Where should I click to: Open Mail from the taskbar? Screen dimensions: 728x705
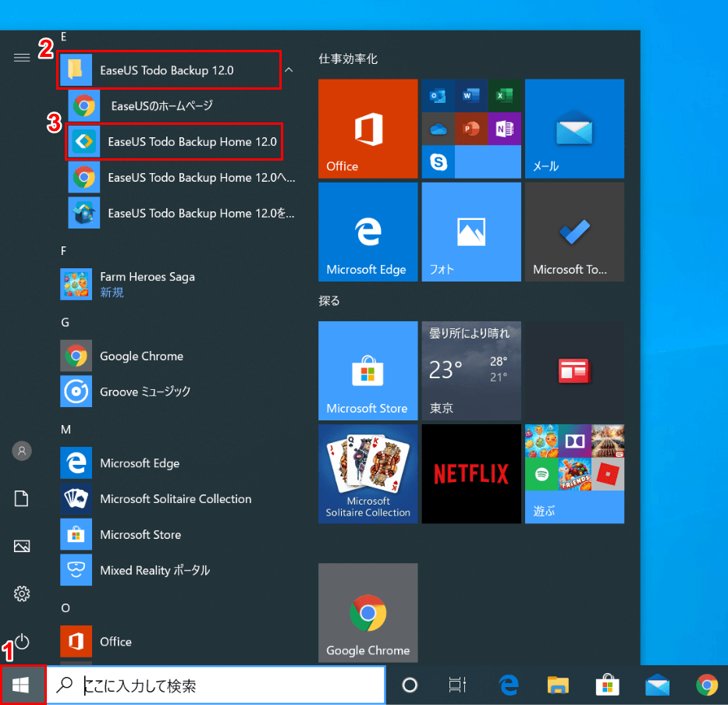click(657, 685)
